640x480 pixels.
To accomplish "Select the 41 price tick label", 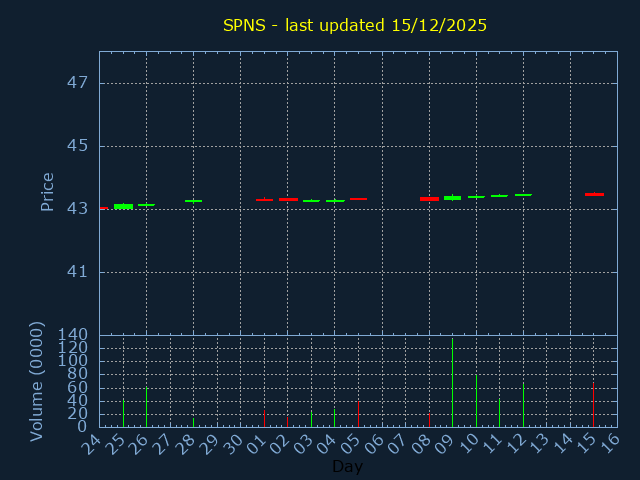I will point(78,272).
